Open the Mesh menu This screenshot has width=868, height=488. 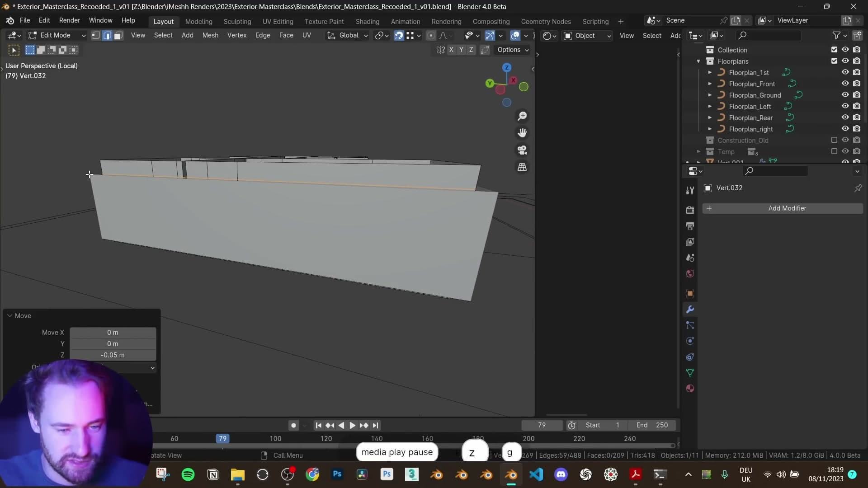tap(210, 36)
